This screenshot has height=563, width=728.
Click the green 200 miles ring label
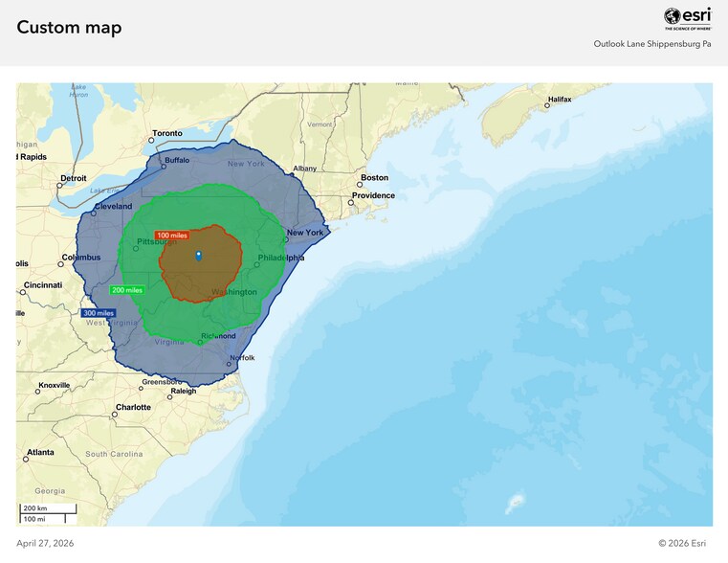point(126,290)
